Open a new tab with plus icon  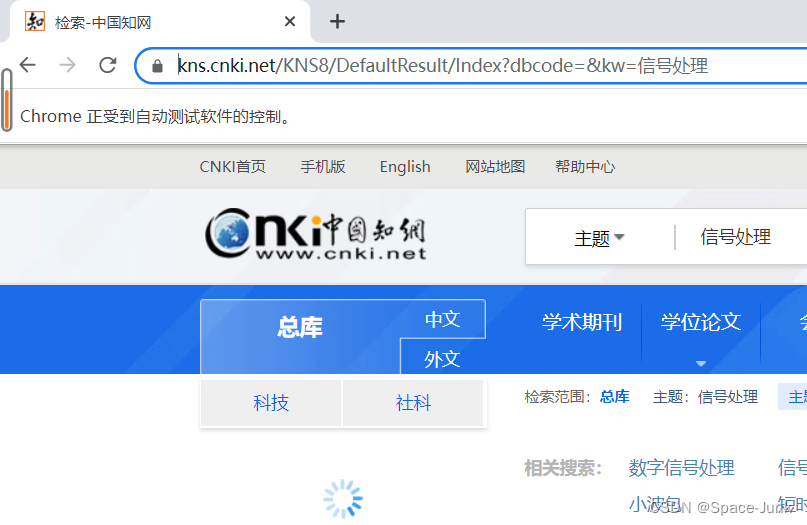[x=337, y=22]
